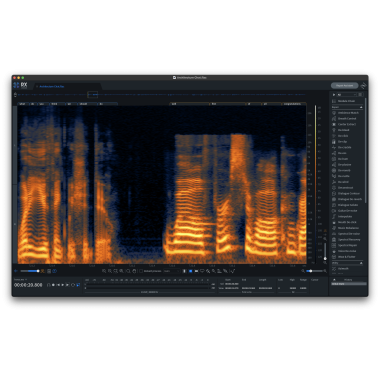Select the brush selection tool

pyautogui.click(x=208, y=271)
